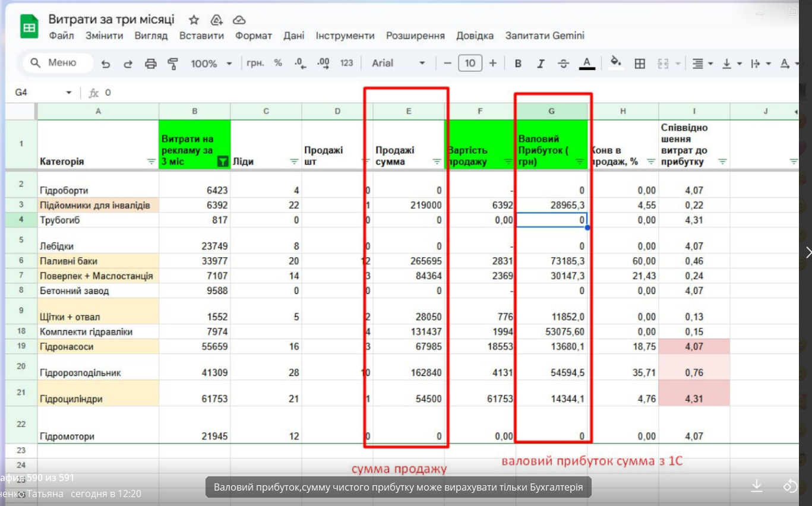812x506 pixels.
Task: Activate the paint format tool
Action: pyautogui.click(x=173, y=64)
